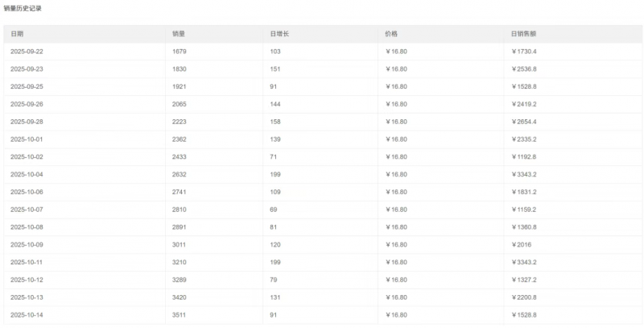Select daily growth cell showing 158
This screenshot has width=644, height=328.
276,121
